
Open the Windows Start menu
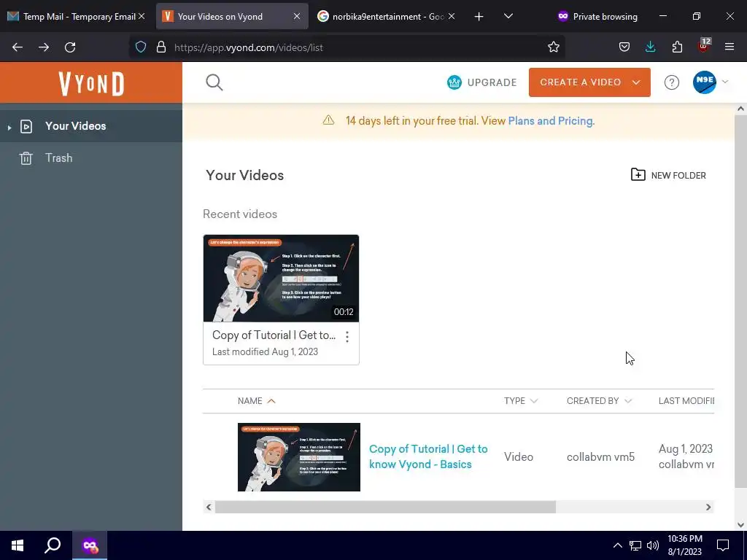18,545
